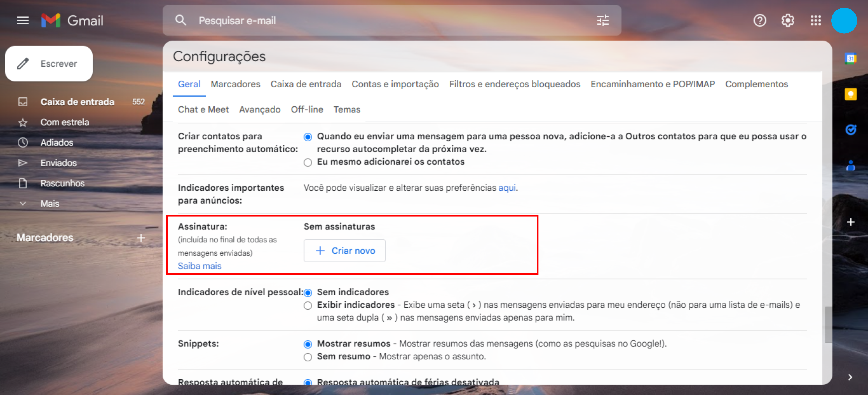Expand the side panel arrow at bottom right
This screenshot has height=395, width=868.
tap(850, 377)
